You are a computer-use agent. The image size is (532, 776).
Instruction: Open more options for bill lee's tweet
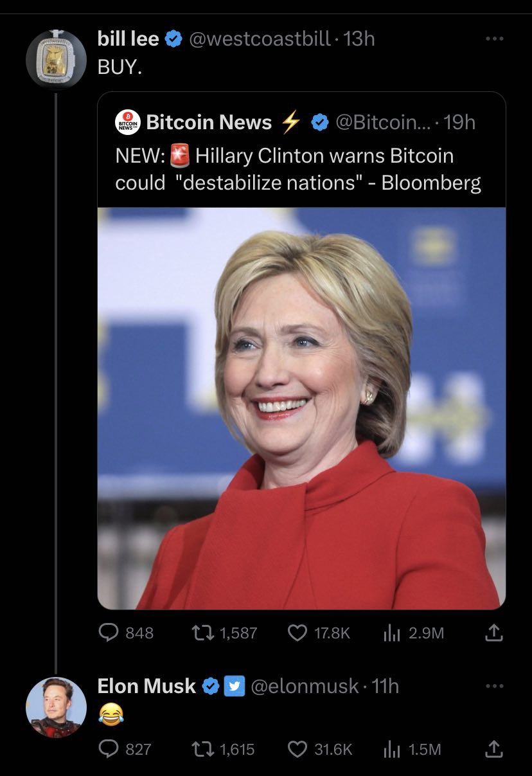[495, 39]
